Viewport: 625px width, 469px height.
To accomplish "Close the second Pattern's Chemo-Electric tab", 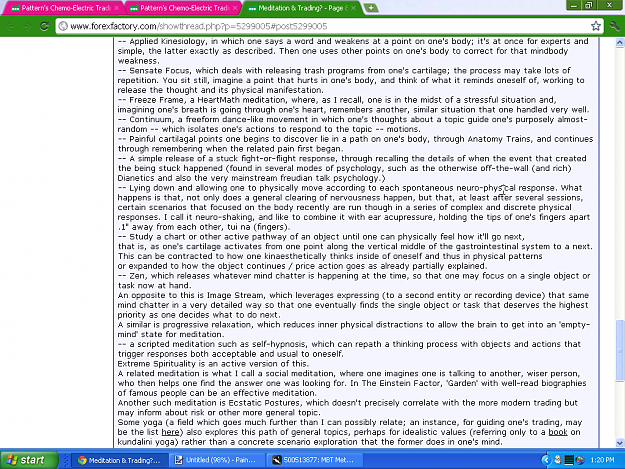I will [x=235, y=8].
